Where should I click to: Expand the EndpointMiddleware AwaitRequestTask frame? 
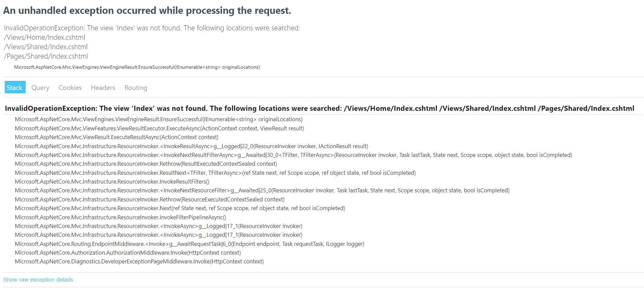(189, 244)
